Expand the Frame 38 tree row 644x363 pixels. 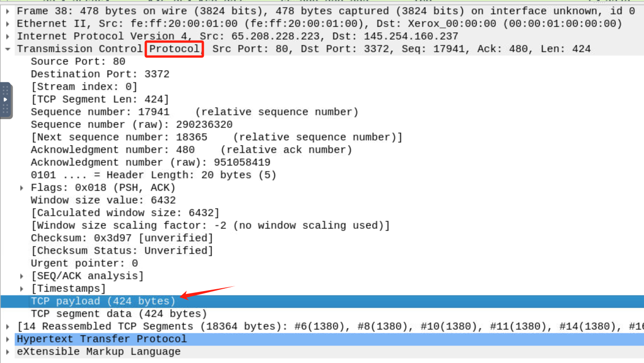7,11
